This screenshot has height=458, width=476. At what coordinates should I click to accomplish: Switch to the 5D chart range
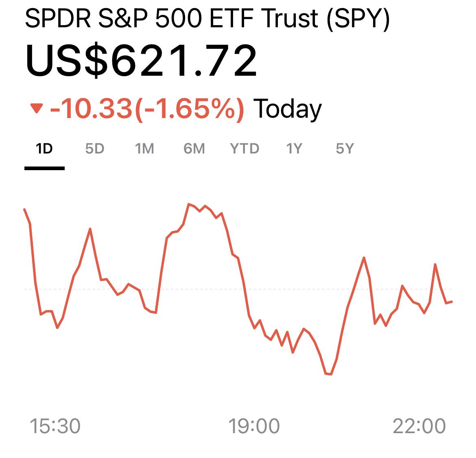click(95, 149)
